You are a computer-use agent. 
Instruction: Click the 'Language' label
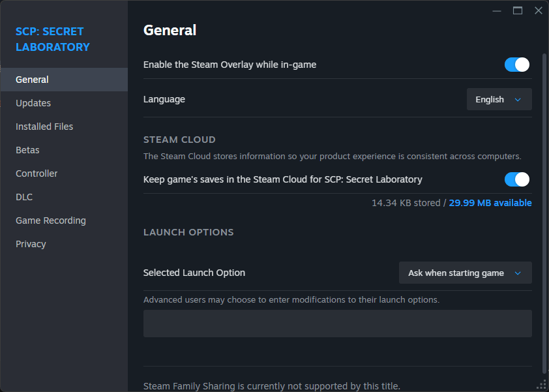pyautogui.click(x=164, y=100)
